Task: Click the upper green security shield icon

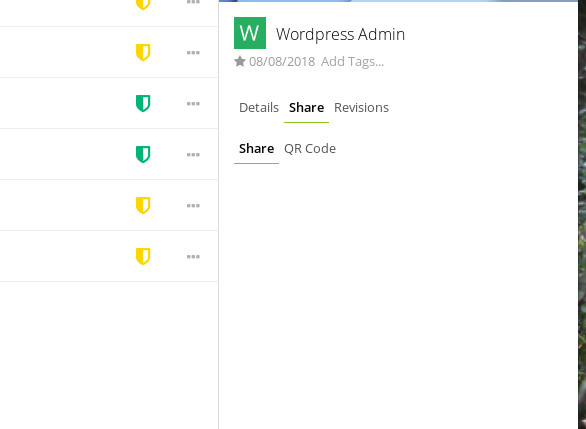Action: tap(143, 104)
